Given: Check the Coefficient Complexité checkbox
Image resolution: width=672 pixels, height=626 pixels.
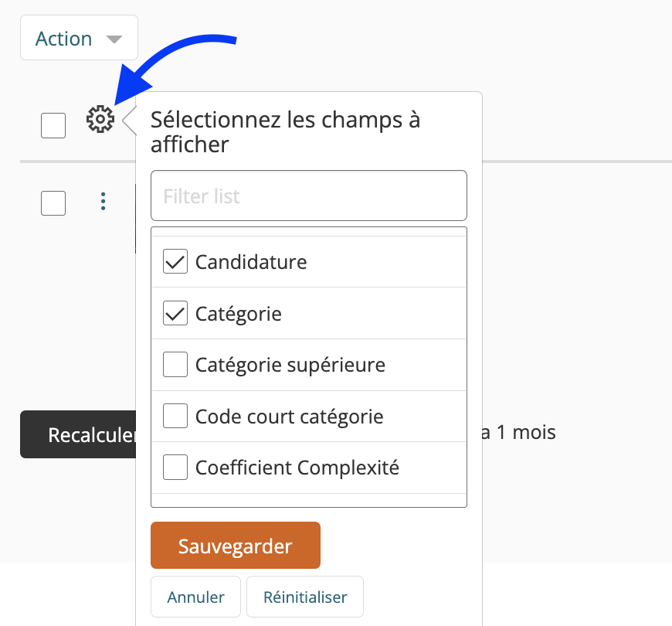Looking at the screenshot, I should click(x=175, y=468).
